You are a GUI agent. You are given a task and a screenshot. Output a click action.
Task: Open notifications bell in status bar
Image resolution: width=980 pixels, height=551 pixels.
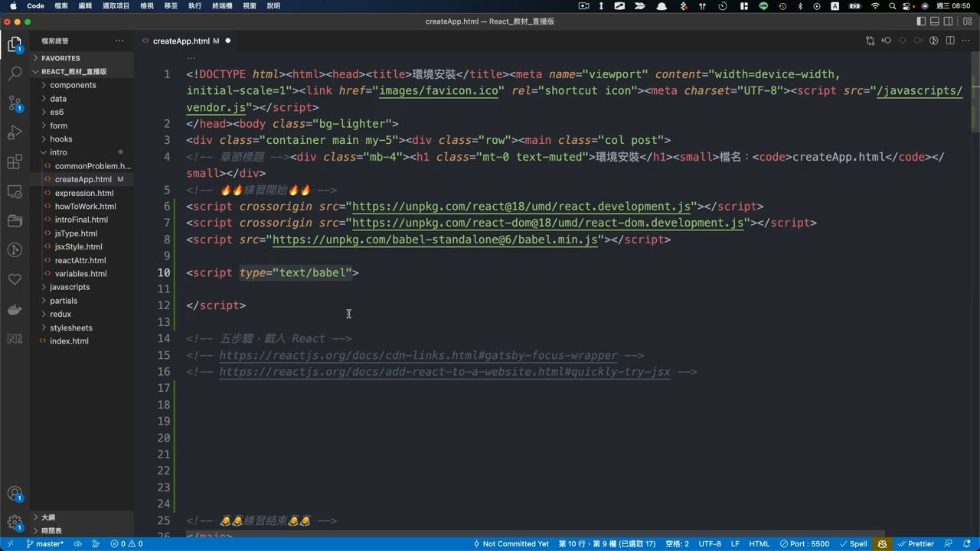968,544
